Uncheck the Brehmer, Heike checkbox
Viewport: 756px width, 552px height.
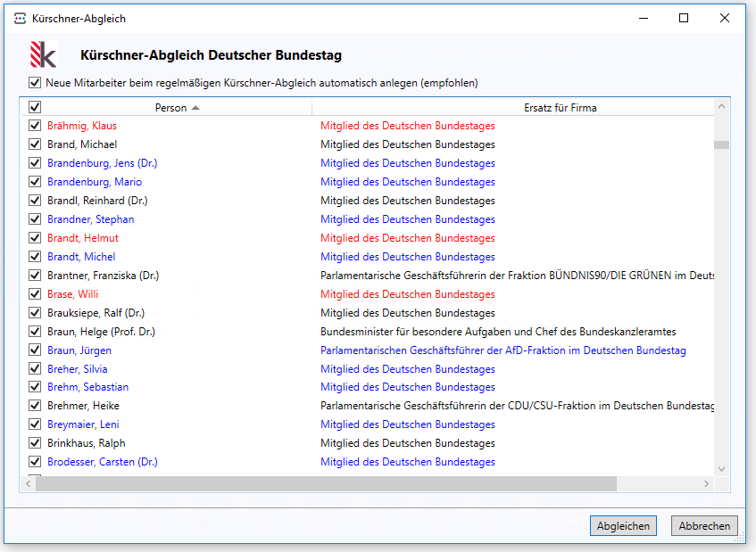click(35, 406)
